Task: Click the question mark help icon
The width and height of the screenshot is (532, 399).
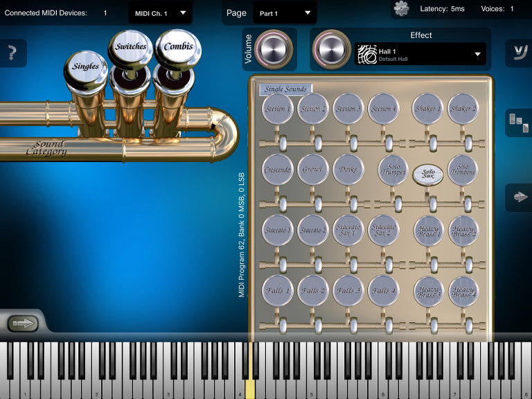Action: click(12, 53)
